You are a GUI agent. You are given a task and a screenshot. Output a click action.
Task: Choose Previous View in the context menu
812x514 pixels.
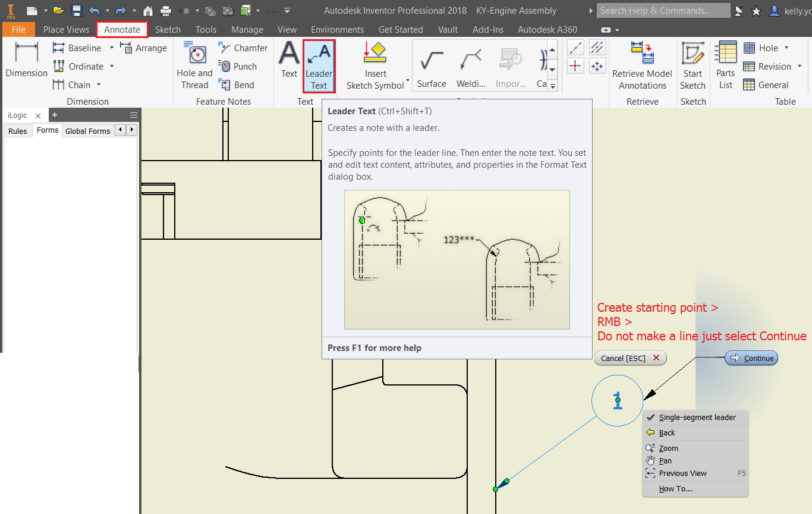[x=695, y=474]
